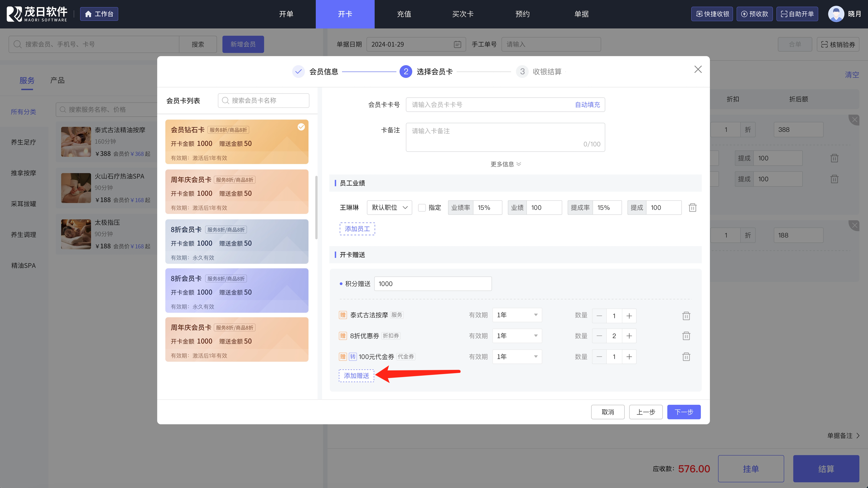The image size is (868, 488).
Task: Open the 默认职位 position dropdown
Action: tap(389, 207)
